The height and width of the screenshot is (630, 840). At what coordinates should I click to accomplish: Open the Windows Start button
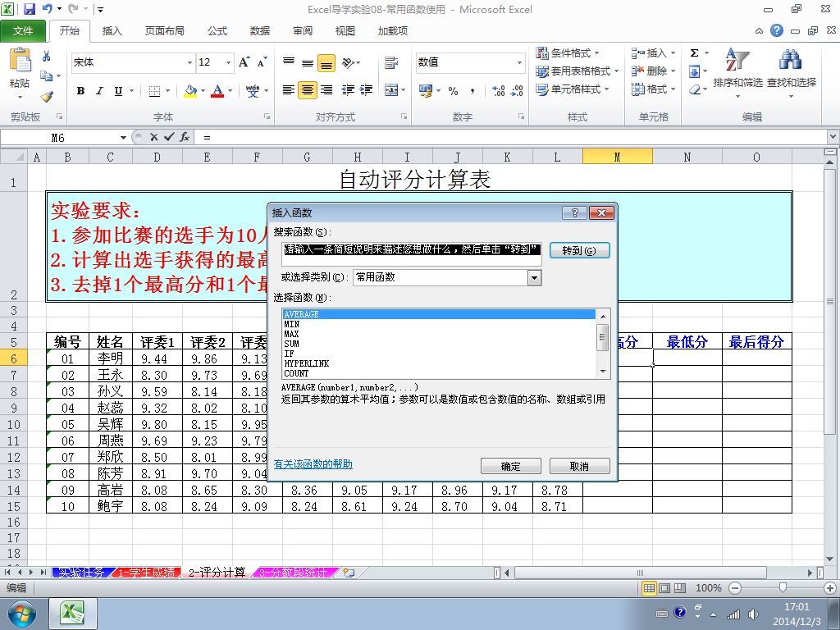pyautogui.click(x=21, y=614)
